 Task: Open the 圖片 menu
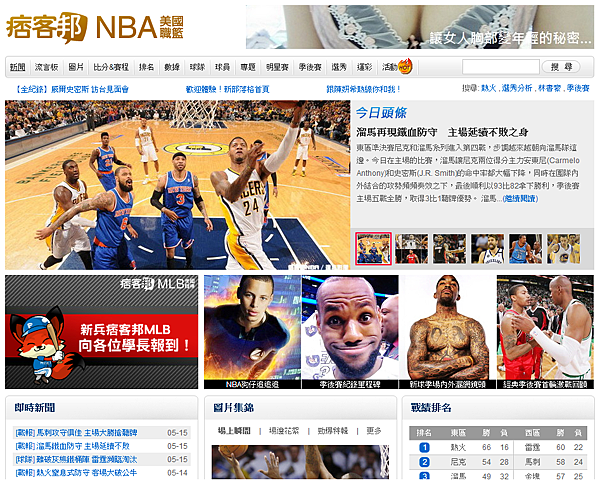[76, 67]
